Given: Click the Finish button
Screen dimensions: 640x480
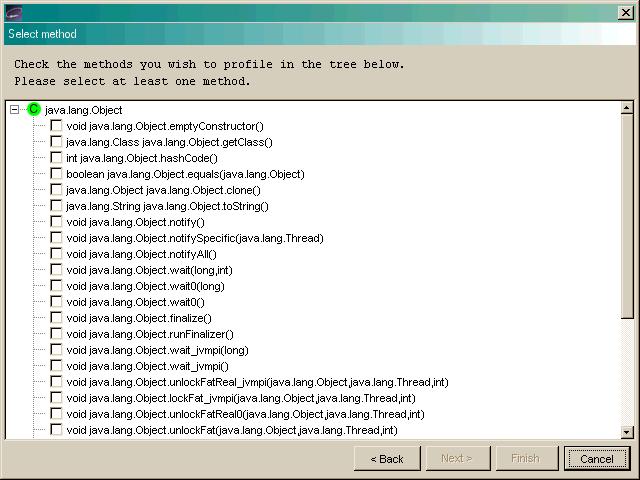Looking at the screenshot, I should coord(526,459).
